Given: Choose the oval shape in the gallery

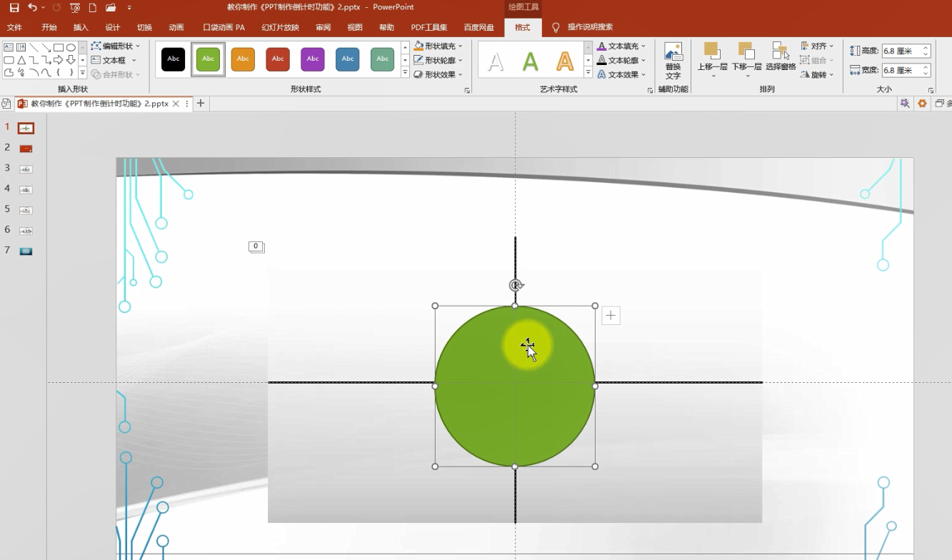Looking at the screenshot, I should pos(71,48).
